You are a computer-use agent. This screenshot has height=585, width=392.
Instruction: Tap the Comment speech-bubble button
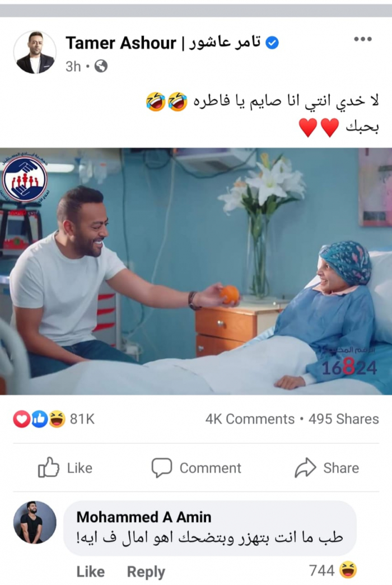coord(196,468)
